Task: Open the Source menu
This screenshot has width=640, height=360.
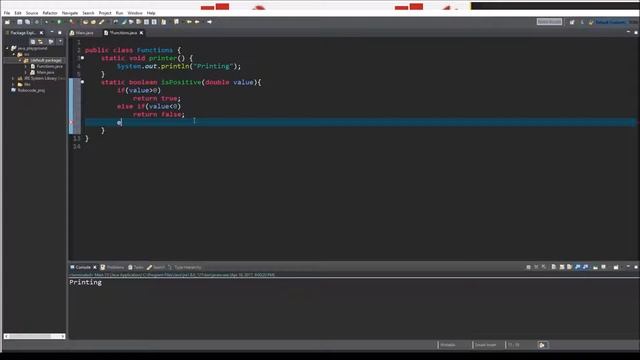Action: [32, 13]
